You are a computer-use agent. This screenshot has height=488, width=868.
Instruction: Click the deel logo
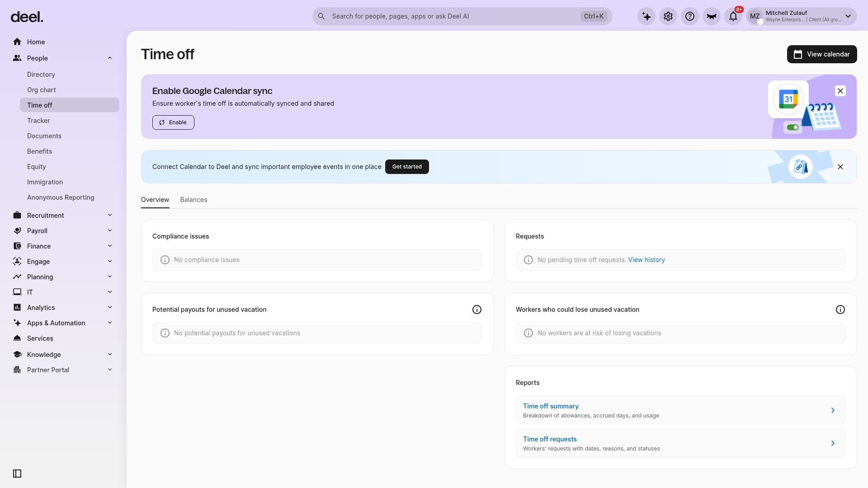[27, 17]
